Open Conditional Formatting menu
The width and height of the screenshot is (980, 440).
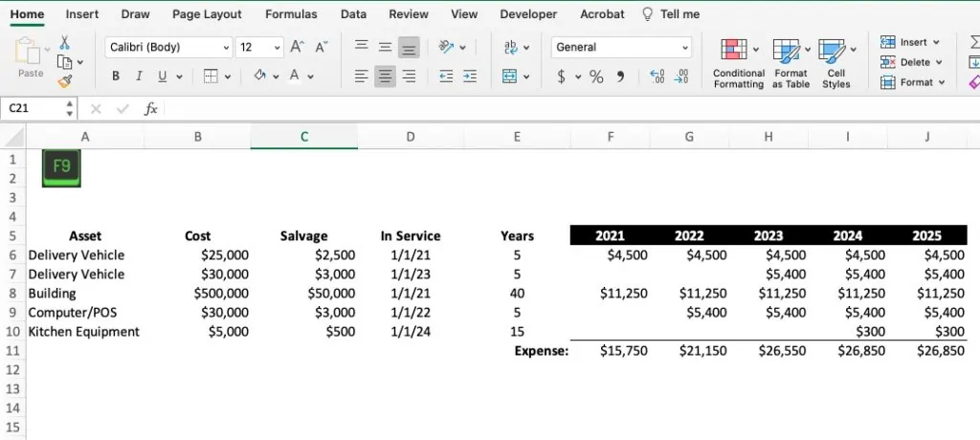tap(739, 64)
